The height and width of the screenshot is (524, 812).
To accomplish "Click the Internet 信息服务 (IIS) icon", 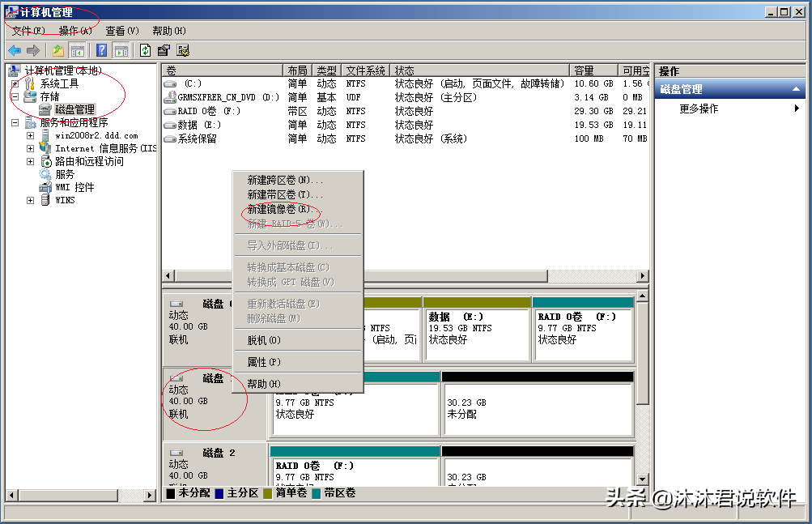I will [x=45, y=148].
